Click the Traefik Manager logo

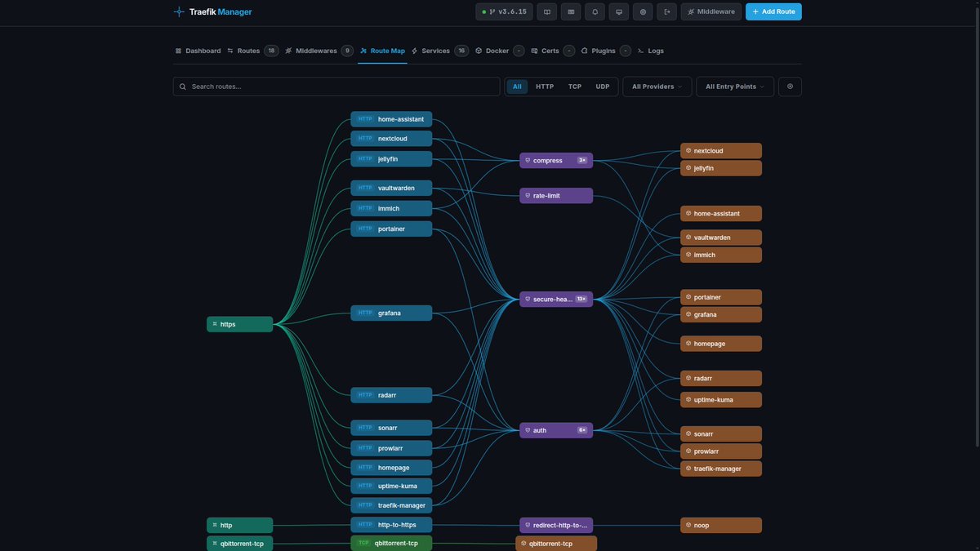212,11
